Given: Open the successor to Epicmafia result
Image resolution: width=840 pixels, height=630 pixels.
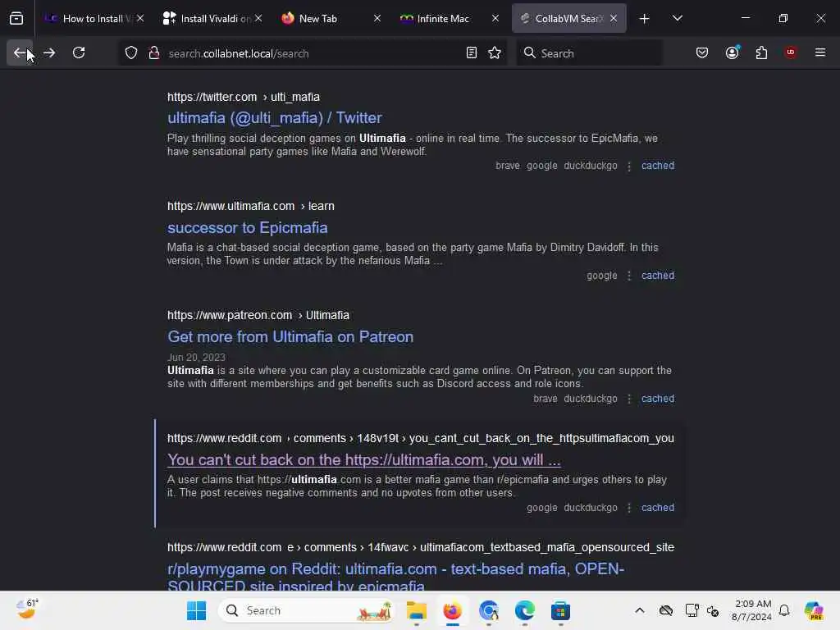Looking at the screenshot, I should coord(248,228).
